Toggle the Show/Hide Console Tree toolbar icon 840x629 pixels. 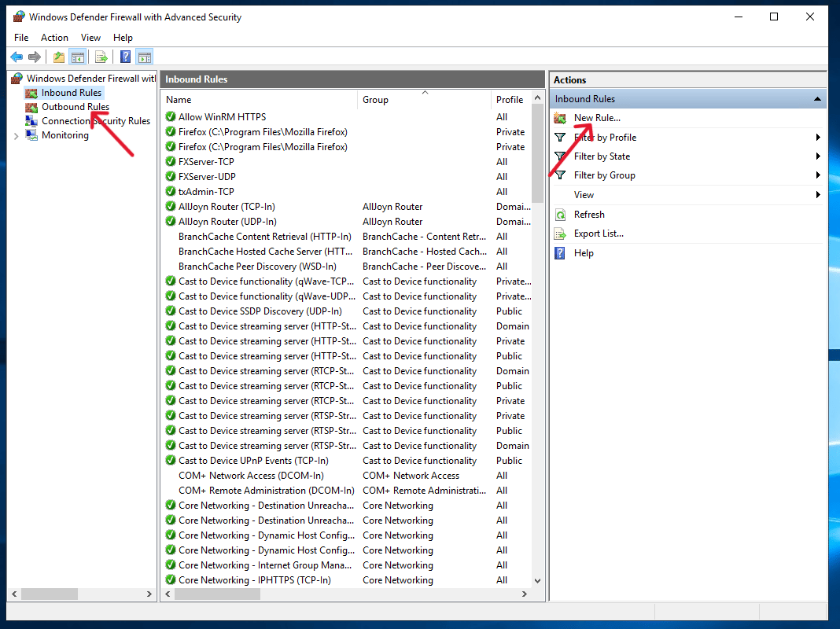78,57
